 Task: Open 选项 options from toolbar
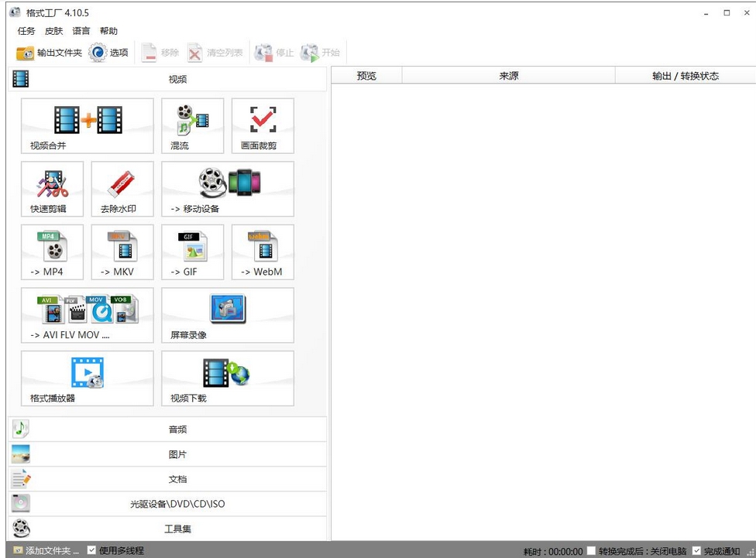tap(108, 53)
